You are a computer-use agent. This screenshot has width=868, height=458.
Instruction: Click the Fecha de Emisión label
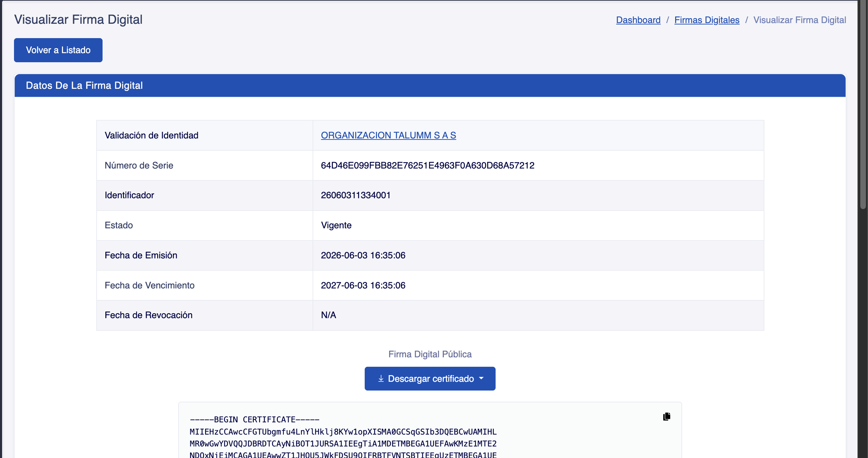click(x=141, y=255)
